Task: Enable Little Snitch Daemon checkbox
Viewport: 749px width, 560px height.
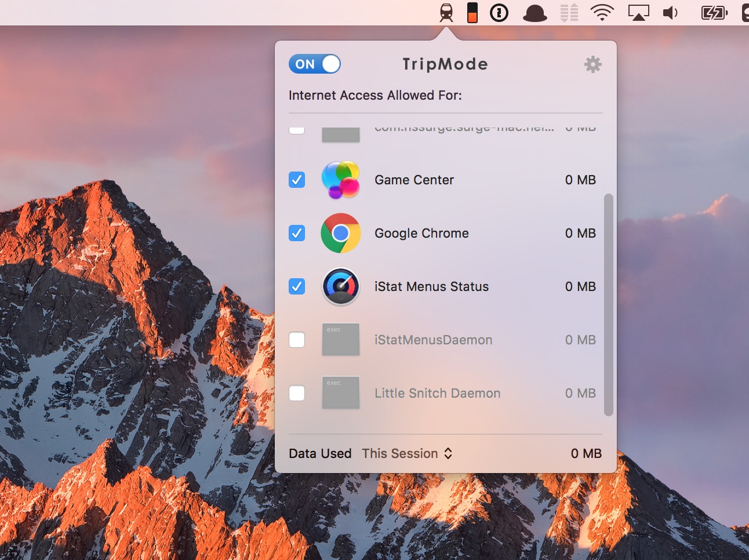Action: pos(297,393)
